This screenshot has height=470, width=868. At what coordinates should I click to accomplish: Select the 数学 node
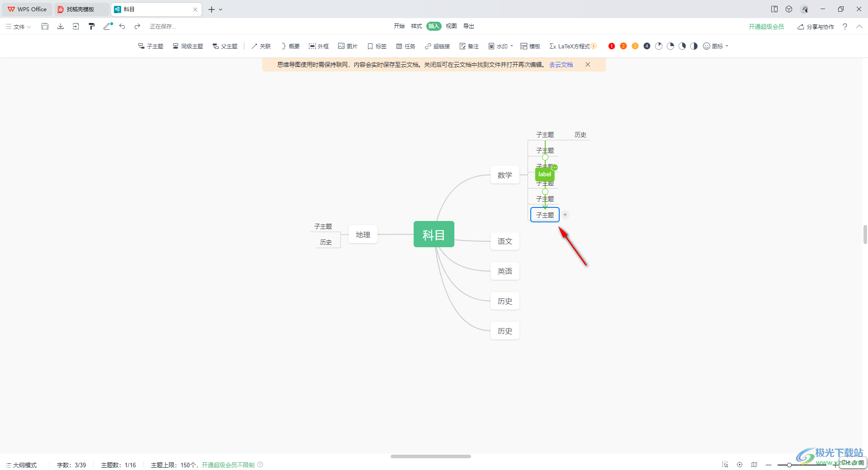point(505,175)
